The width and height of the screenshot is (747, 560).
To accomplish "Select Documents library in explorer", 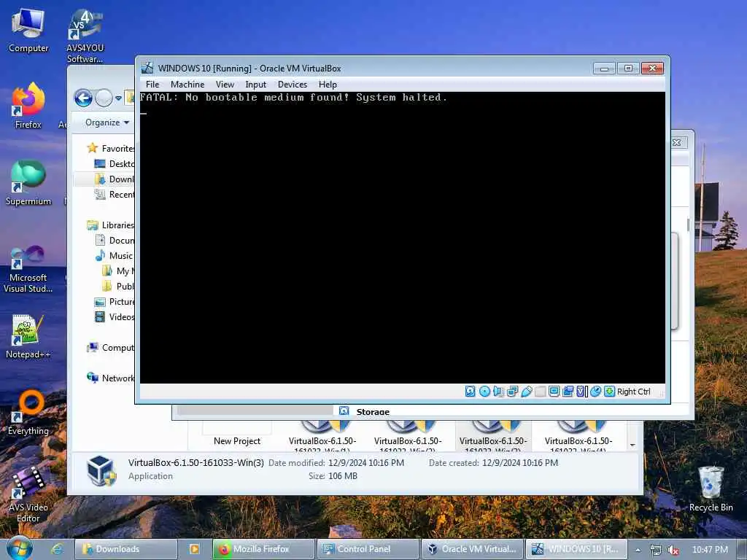I will point(115,240).
